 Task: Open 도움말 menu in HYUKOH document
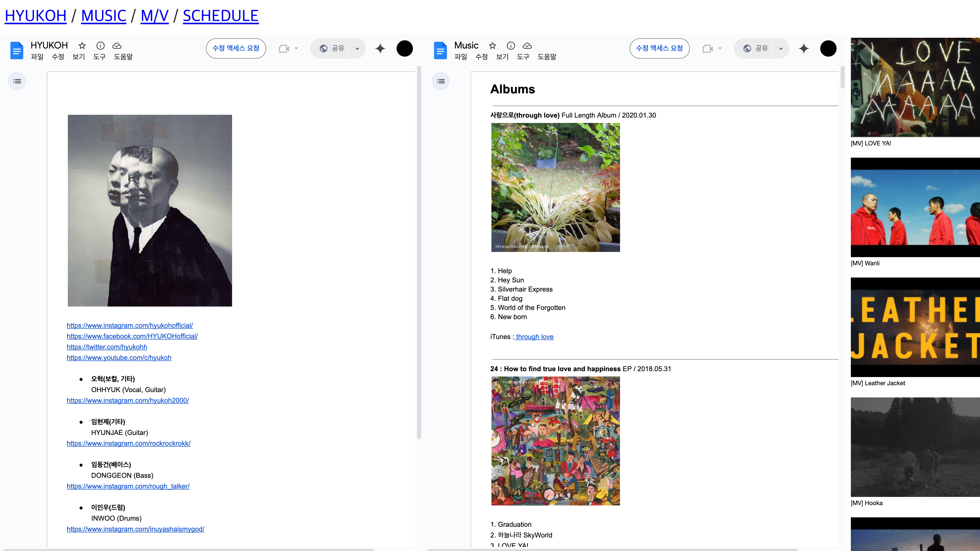[123, 57]
